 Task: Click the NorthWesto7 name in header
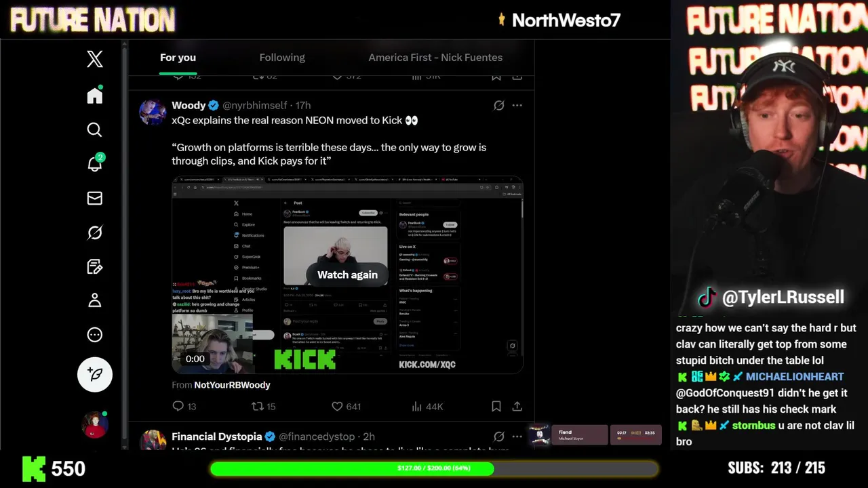pos(566,20)
